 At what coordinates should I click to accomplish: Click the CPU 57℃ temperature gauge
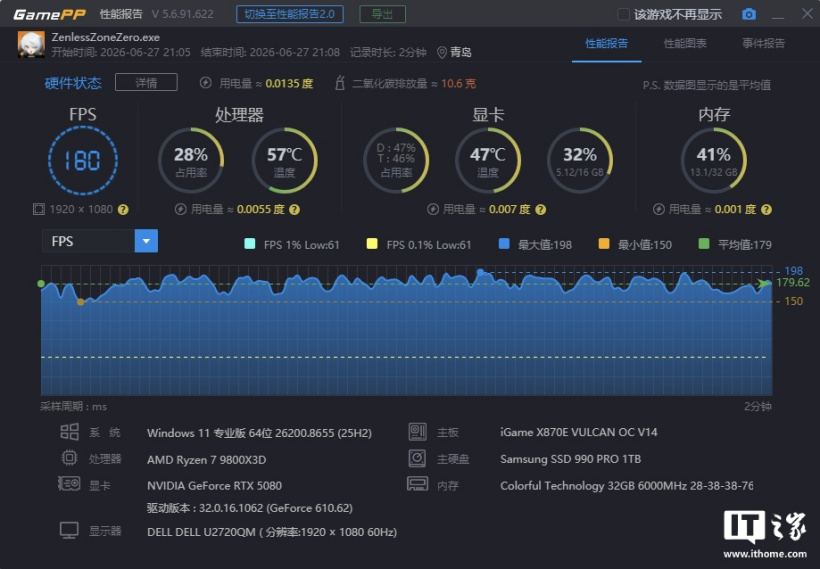click(284, 160)
